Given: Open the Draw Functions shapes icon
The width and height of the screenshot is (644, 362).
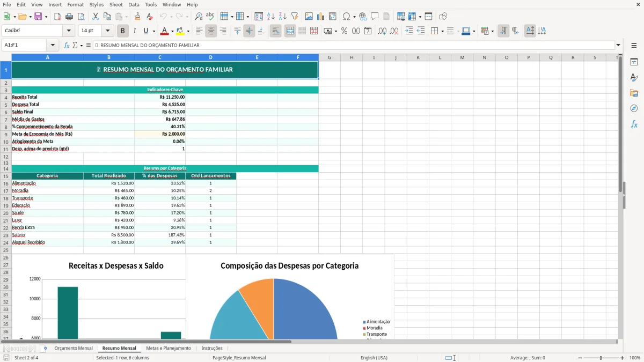Looking at the screenshot, I should pyautogui.click(x=443, y=17).
